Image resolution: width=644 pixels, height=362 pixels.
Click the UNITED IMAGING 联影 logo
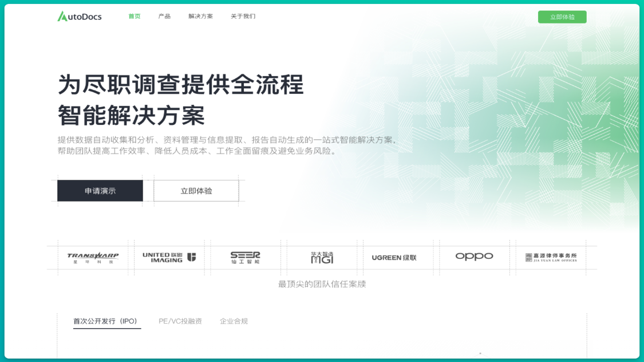point(169,257)
